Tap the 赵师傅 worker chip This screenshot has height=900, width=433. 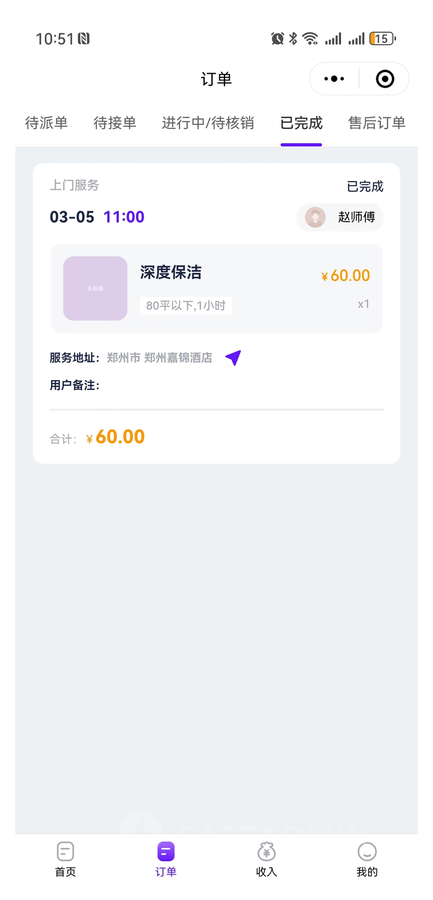(x=340, y=218)
